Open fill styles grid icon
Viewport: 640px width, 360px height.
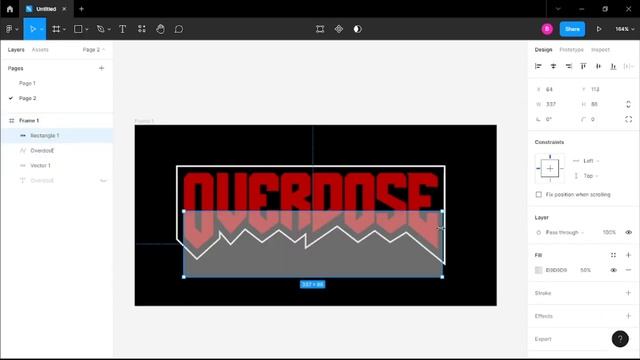pyautogui.click(x=613, y=255)
